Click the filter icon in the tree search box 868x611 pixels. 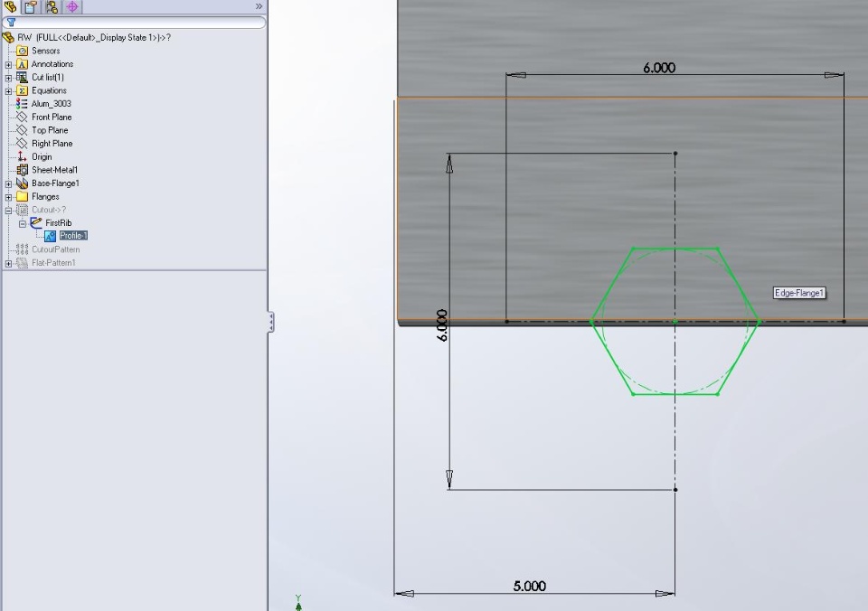coord(11,23)
